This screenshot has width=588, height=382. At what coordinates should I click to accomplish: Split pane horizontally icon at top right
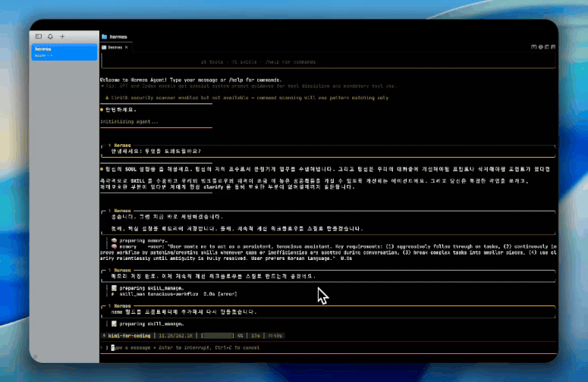553,47
